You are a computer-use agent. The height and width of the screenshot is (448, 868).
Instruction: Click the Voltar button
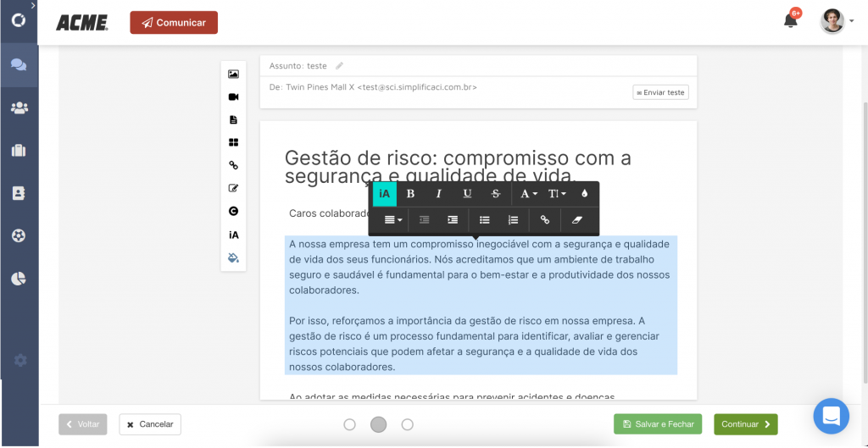pyautogui.click(x=83, y=424)
